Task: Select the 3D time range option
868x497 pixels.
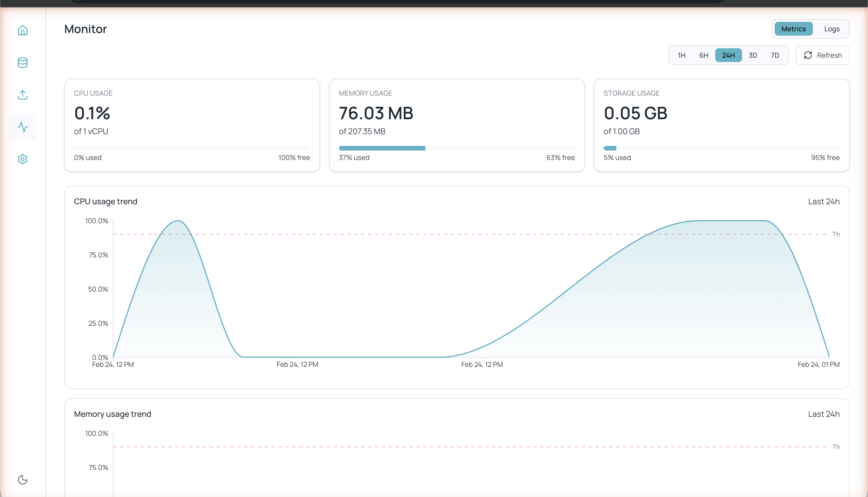Action: point(753,55)
